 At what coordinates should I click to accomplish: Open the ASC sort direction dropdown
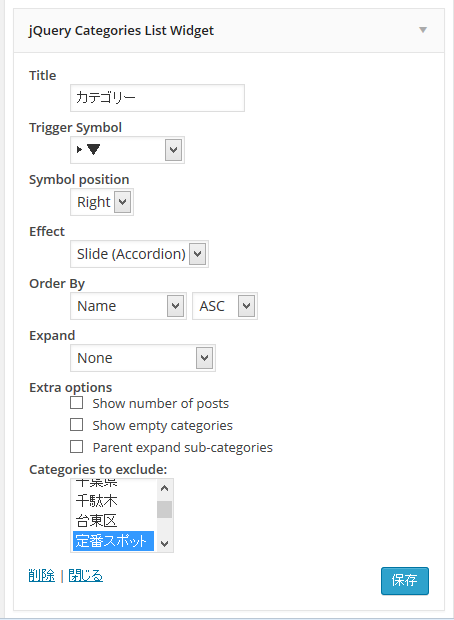click(225, 306)
